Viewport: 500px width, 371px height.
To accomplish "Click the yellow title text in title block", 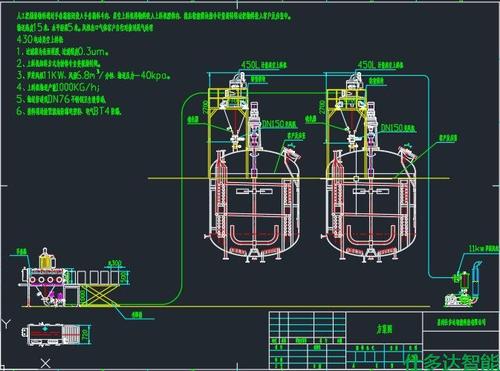I will click(x=384, y=329).
